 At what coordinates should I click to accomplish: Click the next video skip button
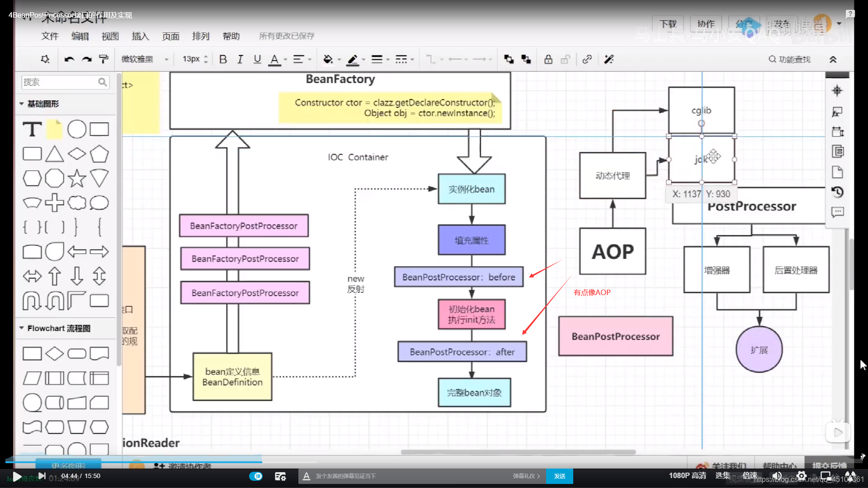pyautogui.click(x=42, y=476)
